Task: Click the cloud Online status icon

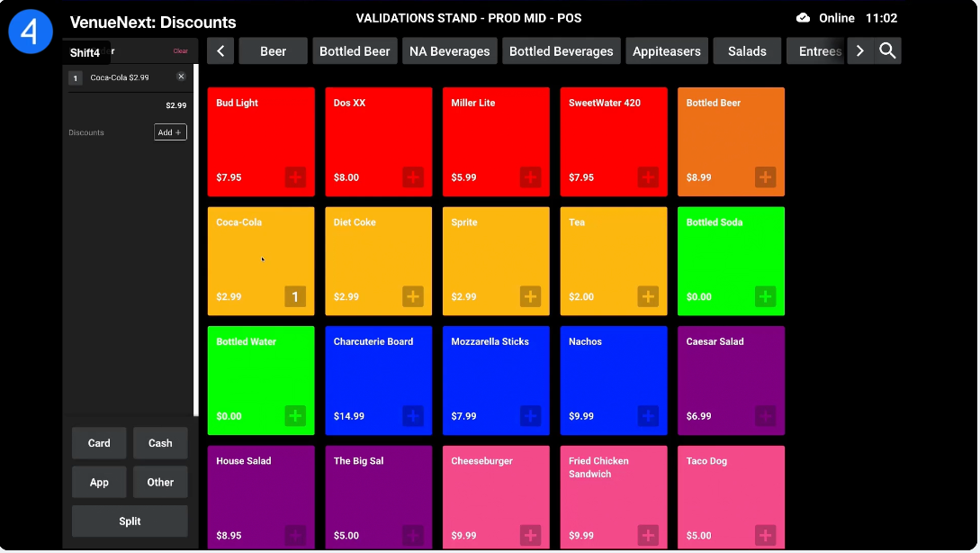Action: click(x=803, y=18)
